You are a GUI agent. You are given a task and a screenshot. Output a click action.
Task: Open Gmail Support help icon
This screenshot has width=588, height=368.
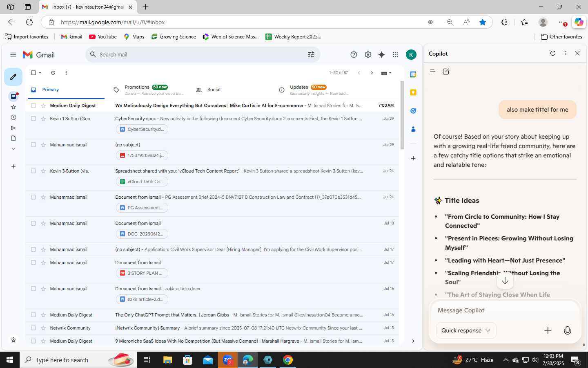354,55
